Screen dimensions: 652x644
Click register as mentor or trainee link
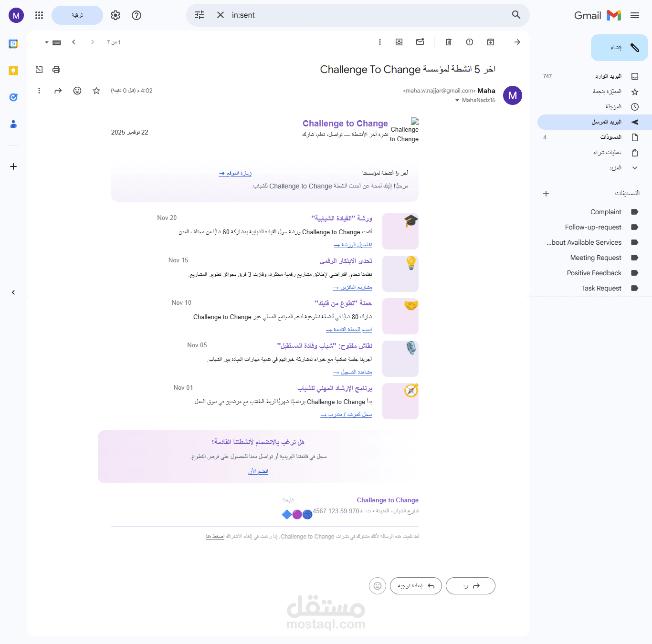point(346,415)
